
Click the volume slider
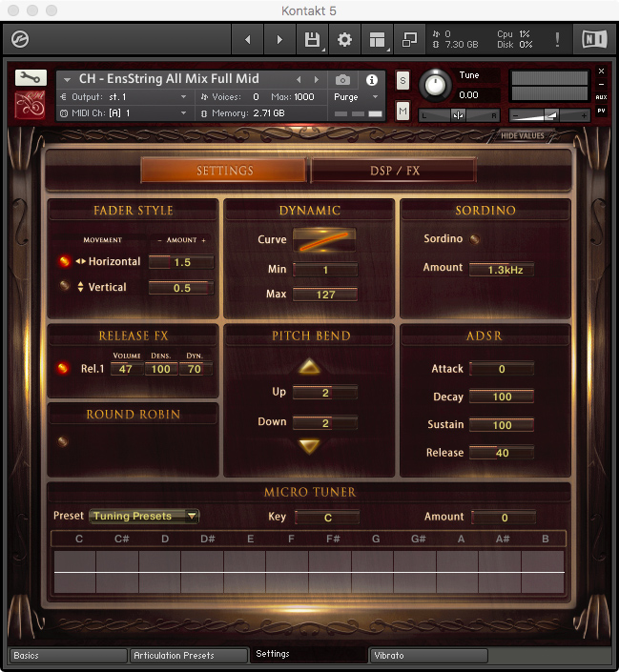550,115
